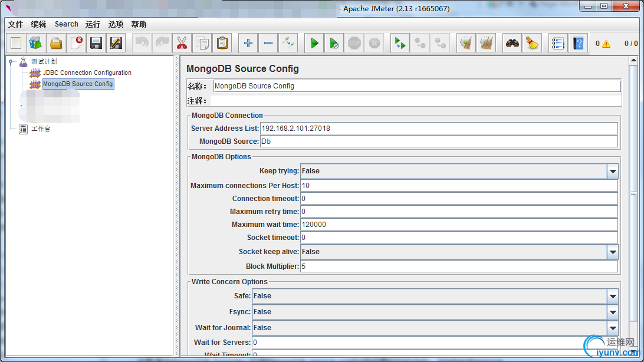Start the test with green play icon
This screenshot has height=362, width=644.
tap(314, 43)
